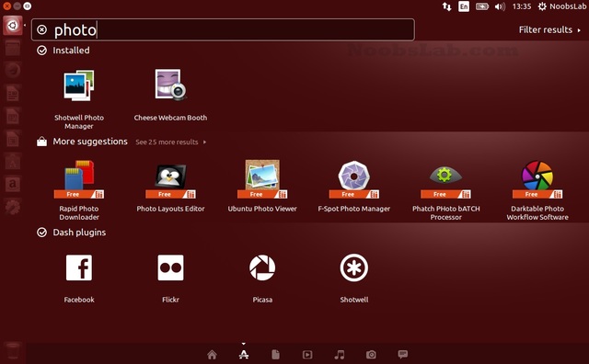Switch to the Files lens

pos(276,355)
